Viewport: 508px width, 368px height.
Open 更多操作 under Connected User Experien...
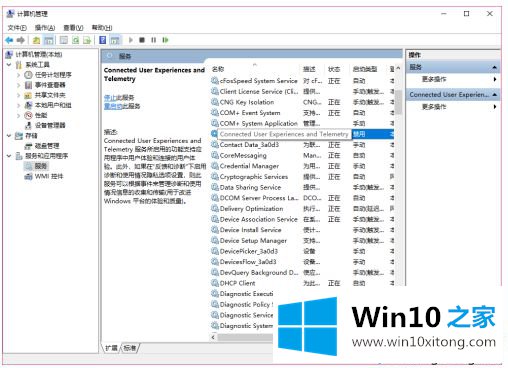tap(434, 107)
